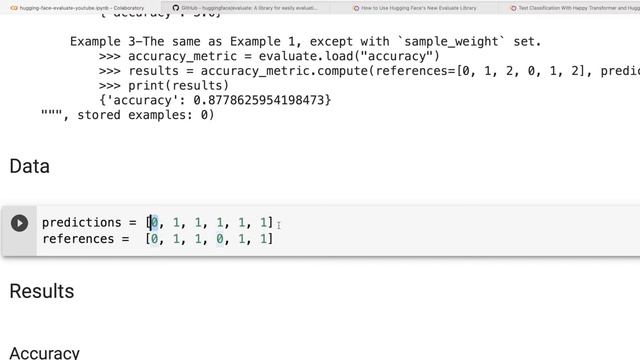Click the fourth value 0 in references list

click(x=220, y=239)
